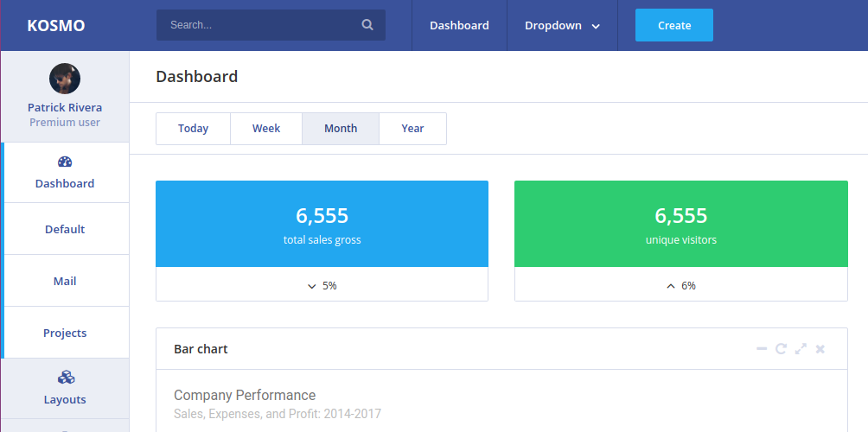Minimize the Bar chart panel
The image size is (868, 432).
pyautogui.click(x=762, y=349)
